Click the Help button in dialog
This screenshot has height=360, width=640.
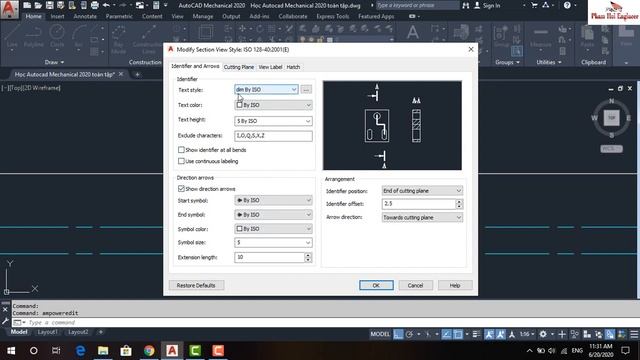pos(455,285)
